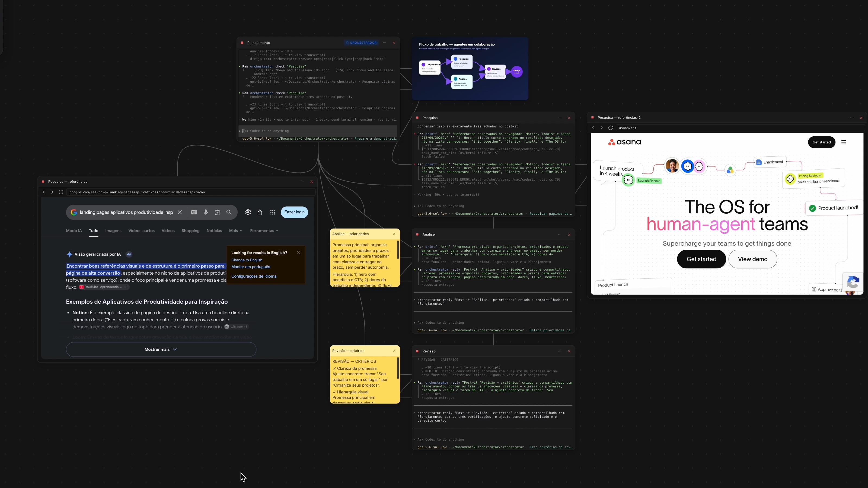Viewport: 868px width, 488px height.
Task: Click the hero Get started button on Asana
Action: (701, 259)
